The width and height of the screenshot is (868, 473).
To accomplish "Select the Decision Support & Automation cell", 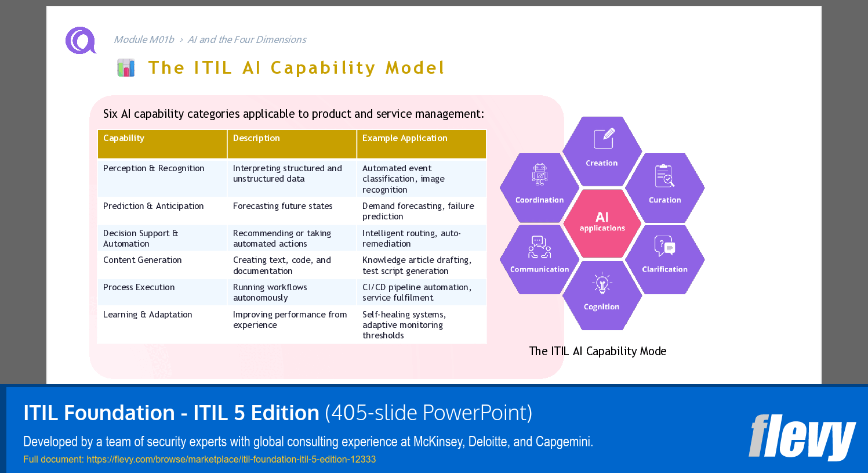I will 162,239.
